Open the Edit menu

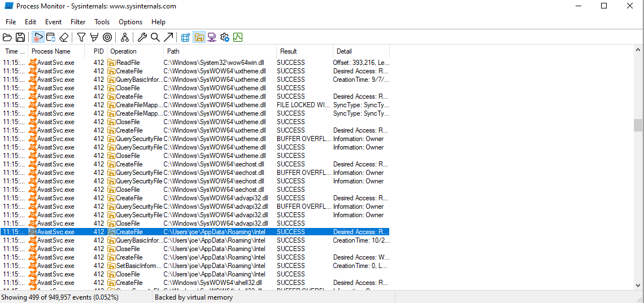pyautogui.click(x=31, y=22)
